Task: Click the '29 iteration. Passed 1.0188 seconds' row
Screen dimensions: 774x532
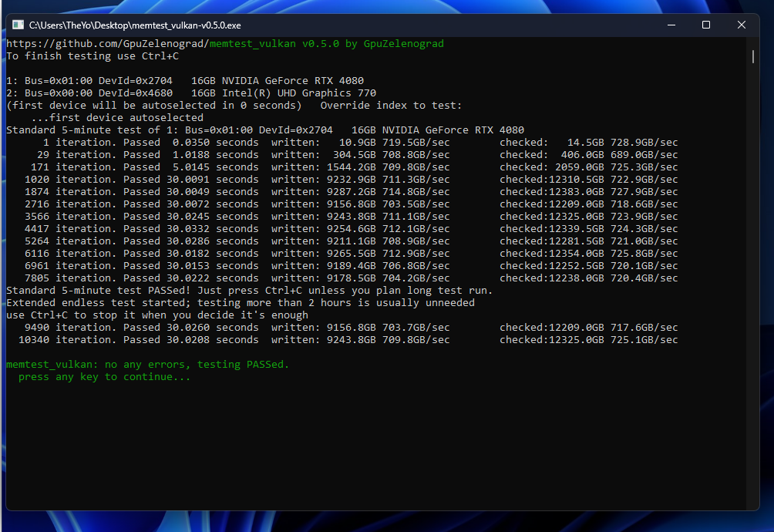Action: click(x=358, y=154)
